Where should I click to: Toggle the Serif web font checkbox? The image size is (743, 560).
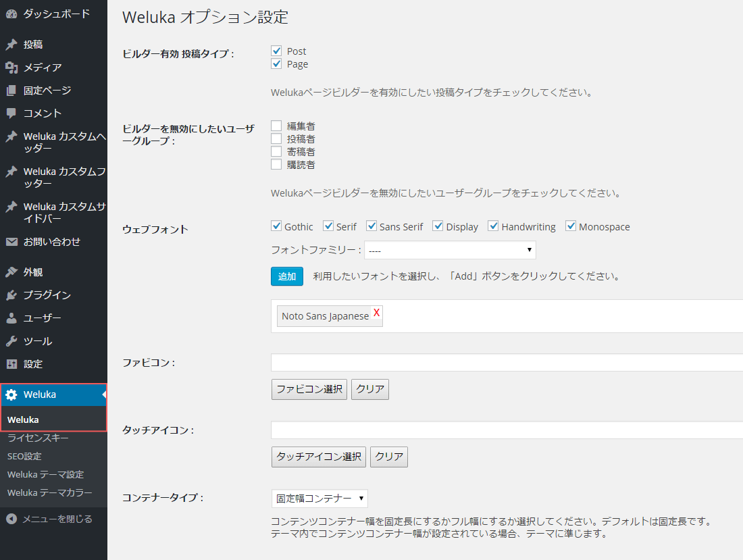click(x=328, y=226)
